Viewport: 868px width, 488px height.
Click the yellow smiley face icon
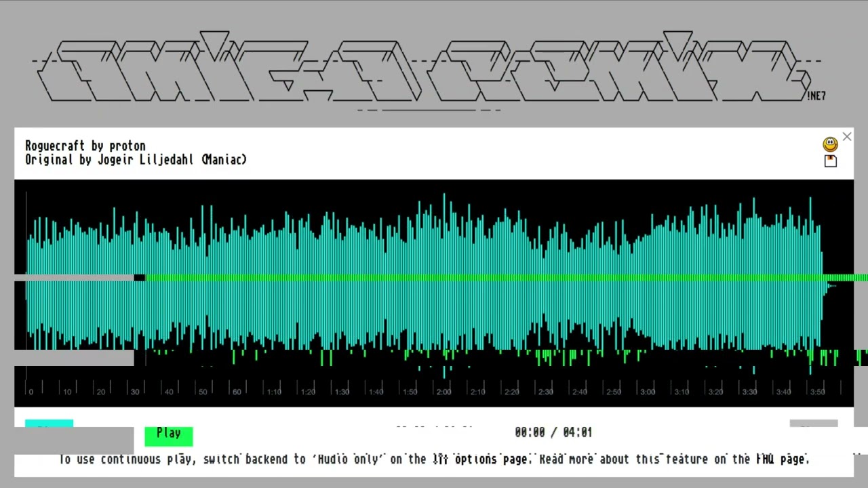point(830,144)
